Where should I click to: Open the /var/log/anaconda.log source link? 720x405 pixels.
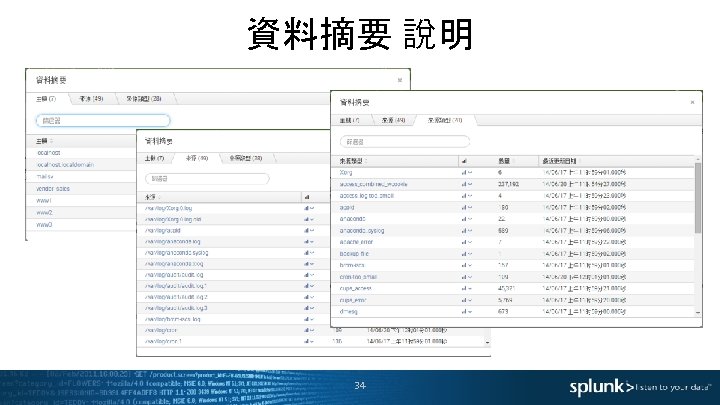click(x=173, y=242)
